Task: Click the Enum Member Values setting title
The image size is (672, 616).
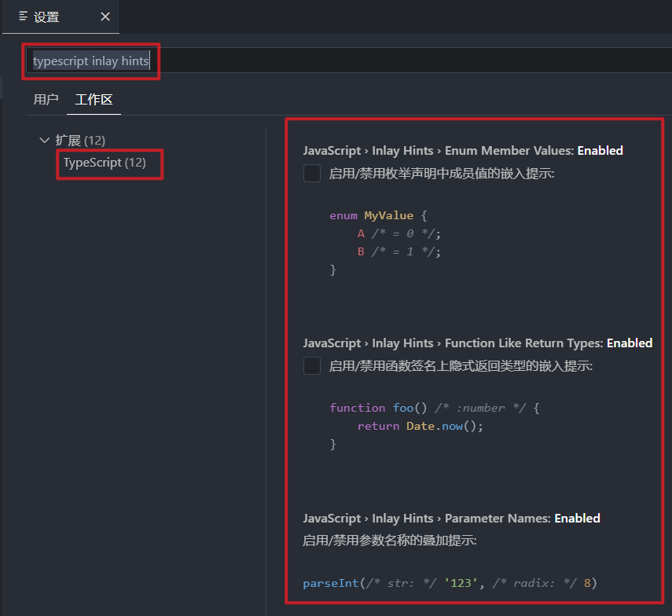Action: pos(463,151)
